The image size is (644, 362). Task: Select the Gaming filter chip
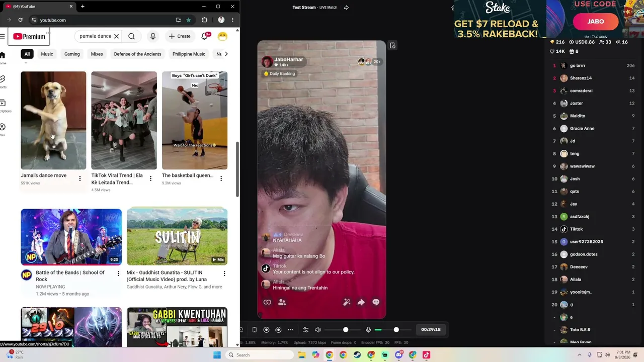point(72,54)
